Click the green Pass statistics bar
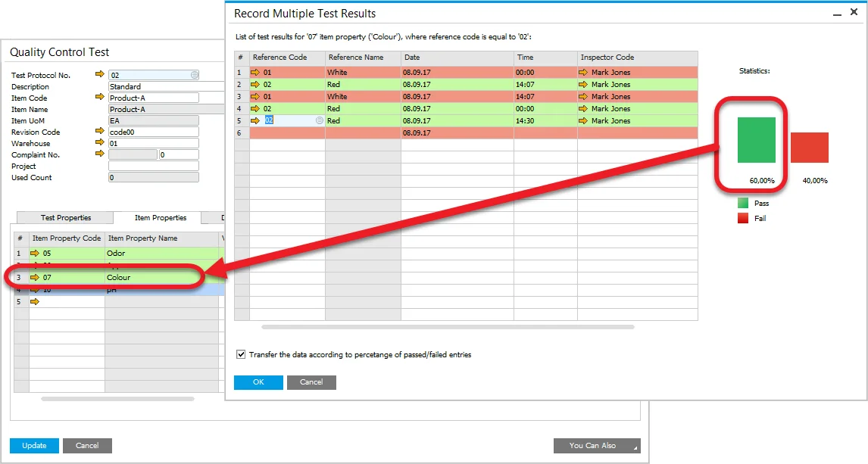Viewport: 868px width, 464px height. [x=756, y=140]
